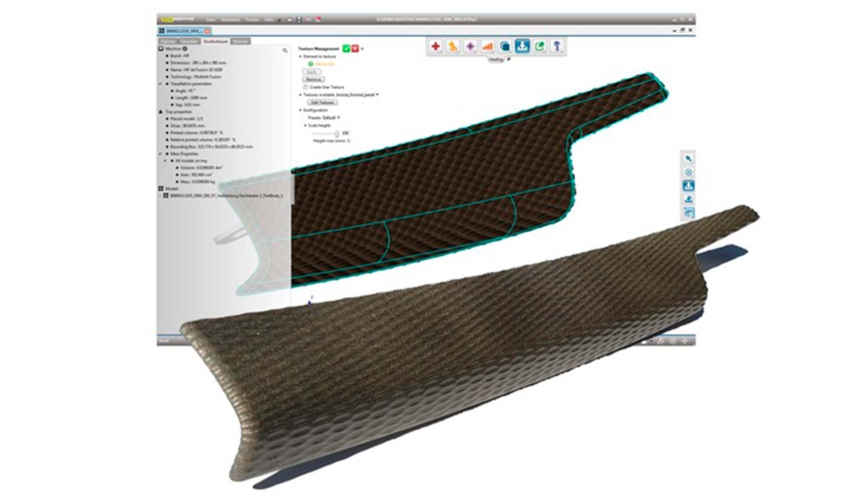Screen dimensions: 868x496
Task: Click the save disk icon in title bar
Action: (299, 19)
